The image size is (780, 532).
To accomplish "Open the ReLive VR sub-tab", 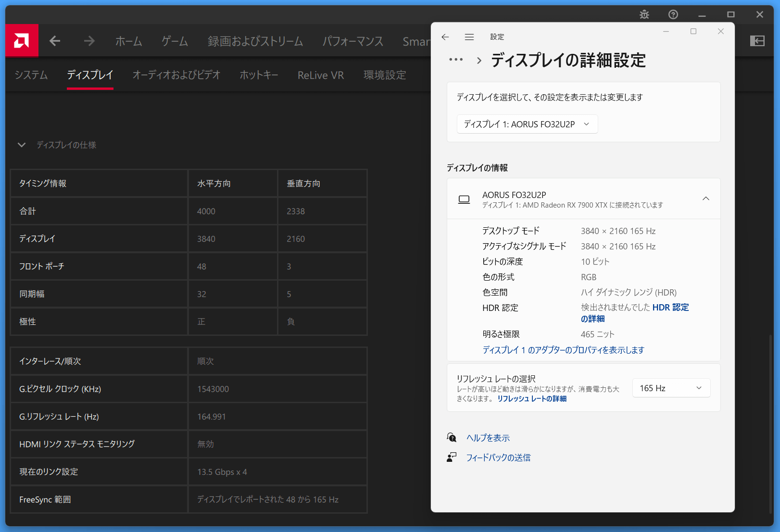I will [321, 75].
